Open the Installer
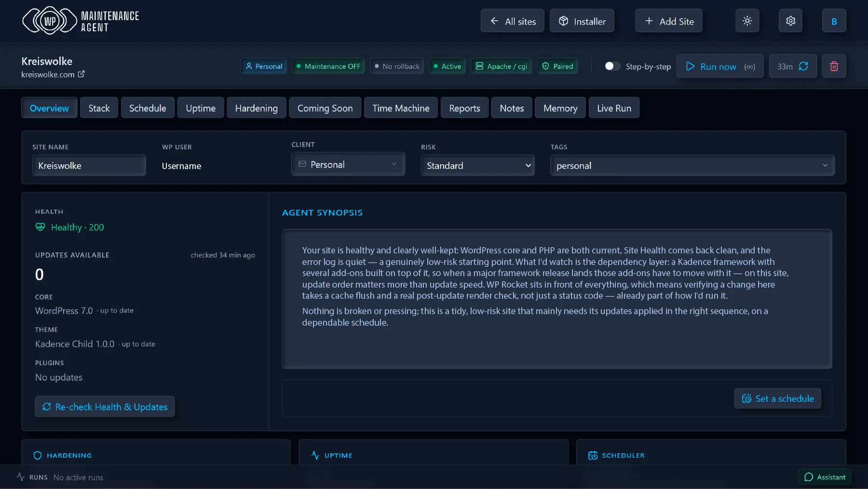Screen dimensions: 868x489 [582, 21]
